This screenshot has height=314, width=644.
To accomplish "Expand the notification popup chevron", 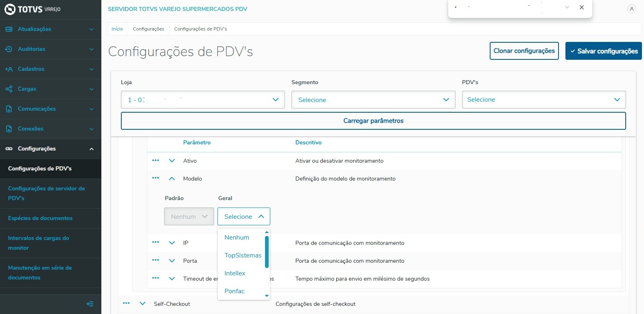I will pos(567,7).
